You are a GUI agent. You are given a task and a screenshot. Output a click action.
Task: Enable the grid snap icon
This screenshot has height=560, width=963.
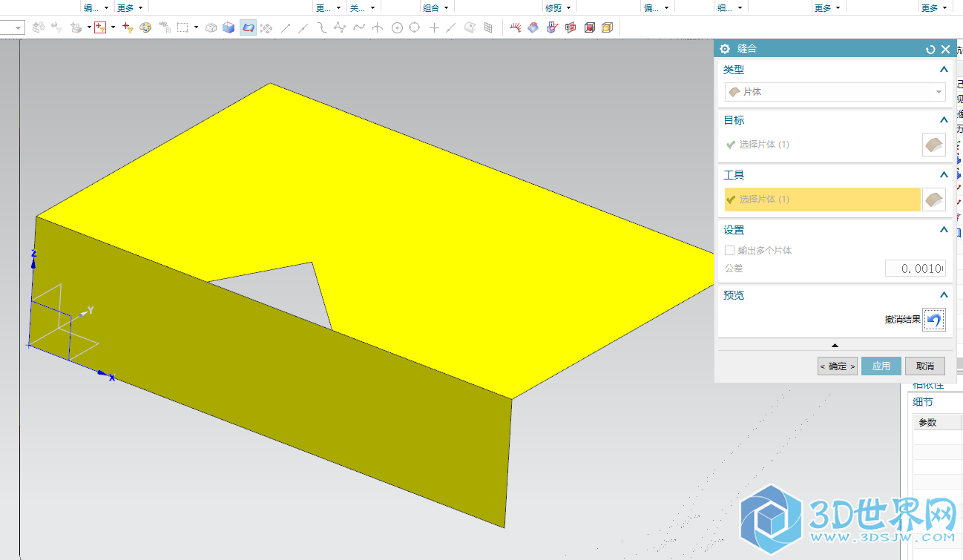(x=488, y=27)
